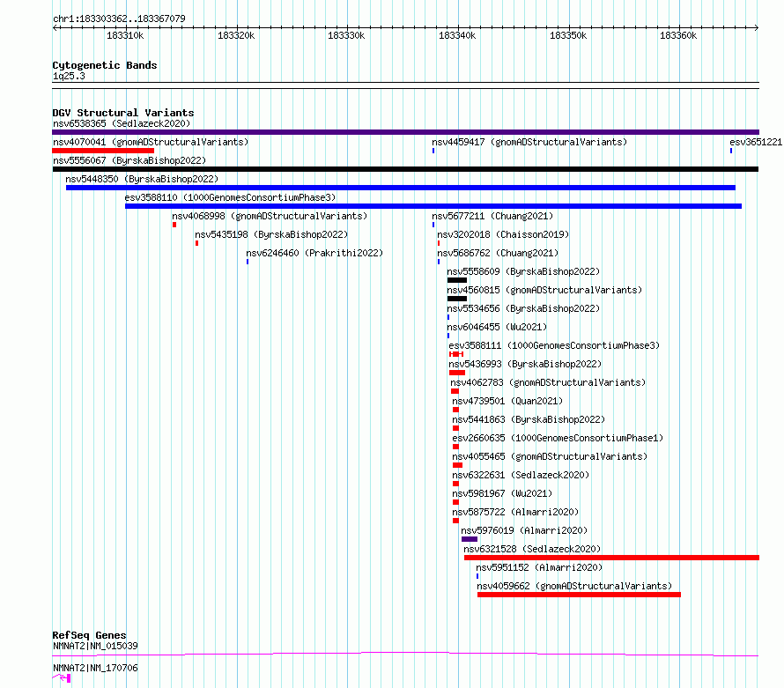Open esv3588111 (1000GenomesConsortiumPhase3) label

[554, 345]
